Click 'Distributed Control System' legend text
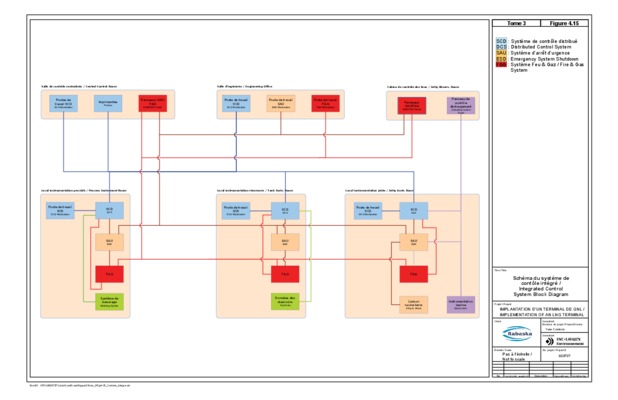The image size is (618, 400). click(541, 47)
